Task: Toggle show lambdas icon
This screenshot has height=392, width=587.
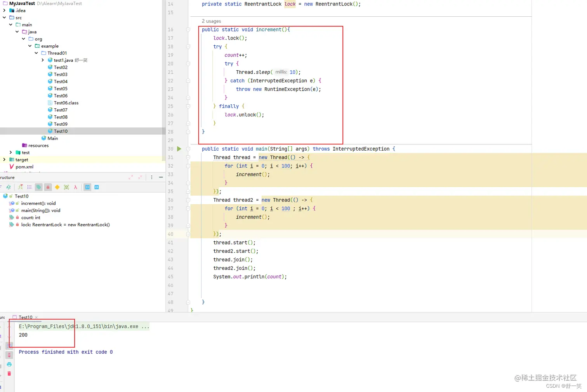Action: click(76, 187)
